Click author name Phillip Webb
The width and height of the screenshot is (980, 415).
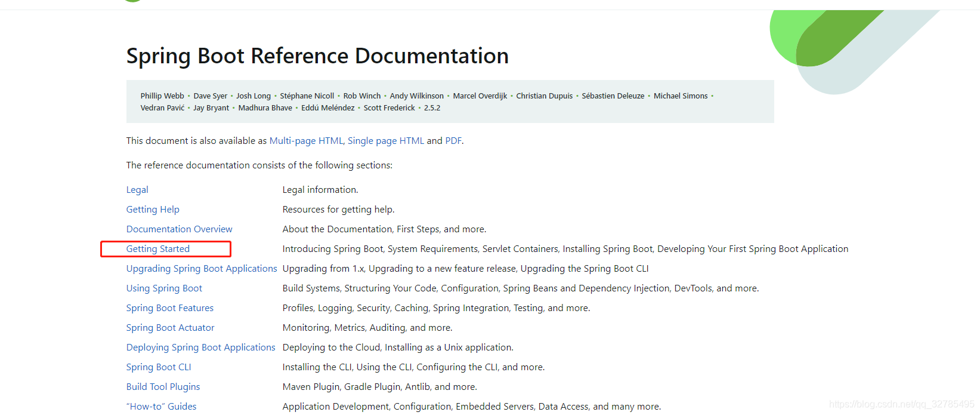pyautogui.click(x=162, y=96)
